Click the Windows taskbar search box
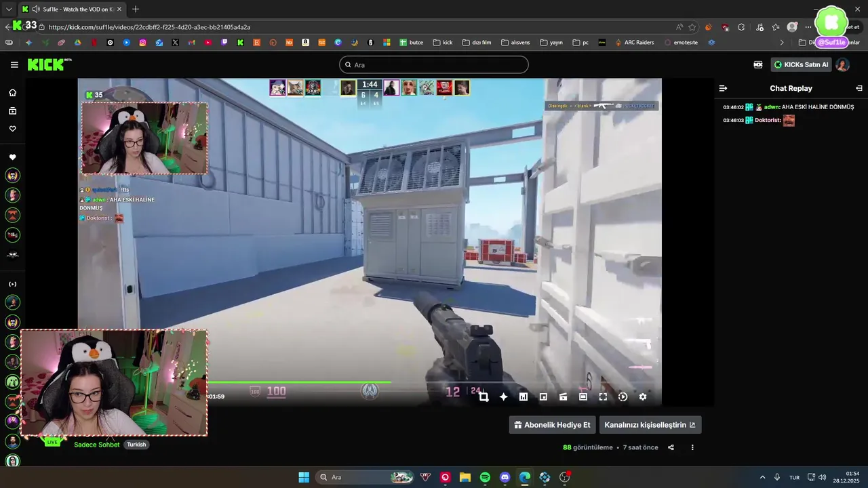 tap(366, 477)
